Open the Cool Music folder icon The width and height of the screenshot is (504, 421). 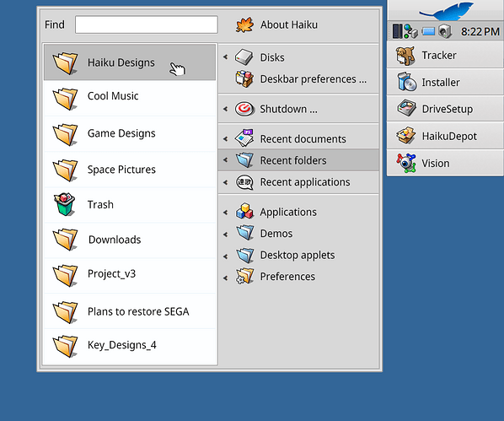(65, 99)
